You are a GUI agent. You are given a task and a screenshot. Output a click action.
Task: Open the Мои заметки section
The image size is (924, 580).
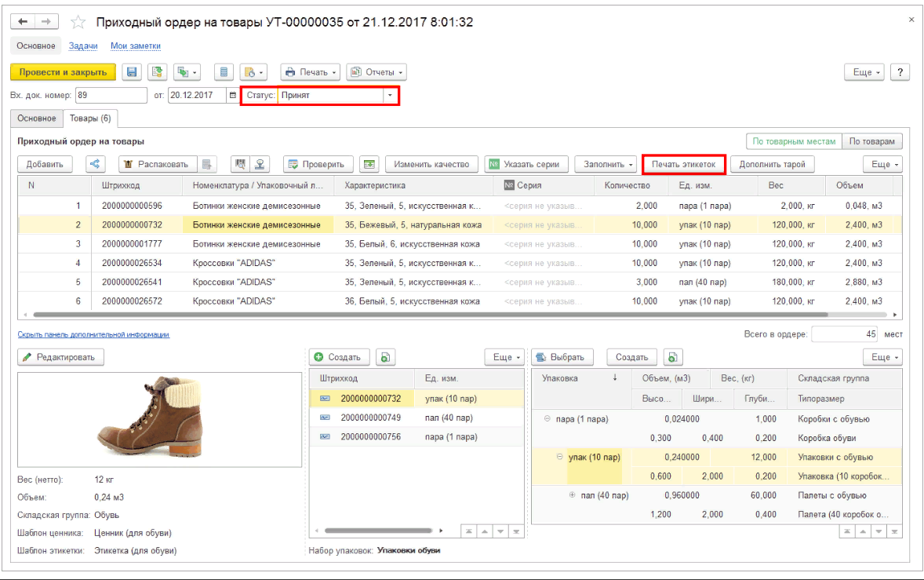pyautogui.click(x=135, y=46)
